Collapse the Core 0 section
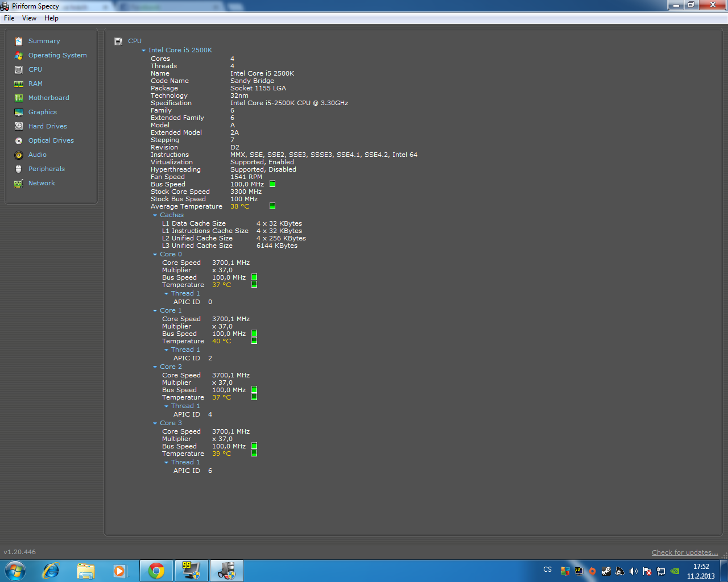728x582 pixels. (155, 255)
